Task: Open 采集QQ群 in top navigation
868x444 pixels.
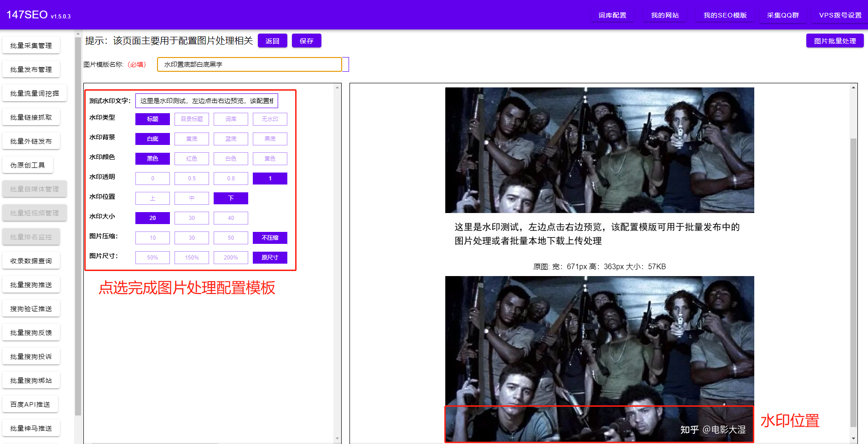Action: (x=783, y=15)
